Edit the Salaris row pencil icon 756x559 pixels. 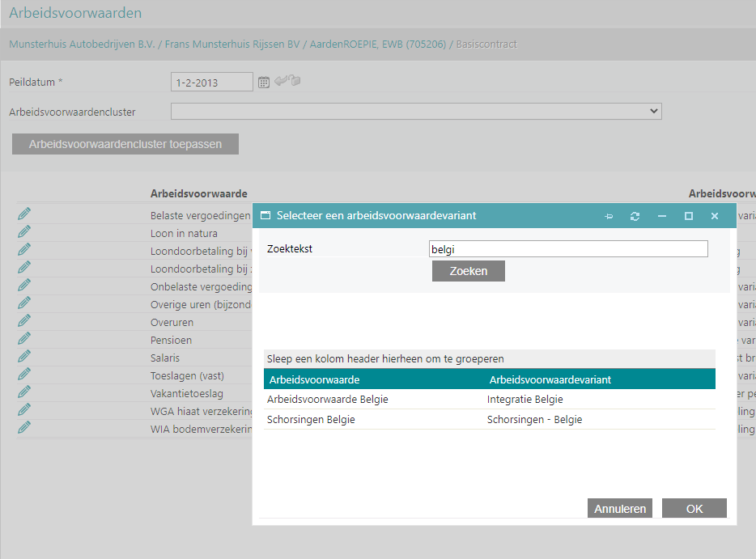coord(24,356)
